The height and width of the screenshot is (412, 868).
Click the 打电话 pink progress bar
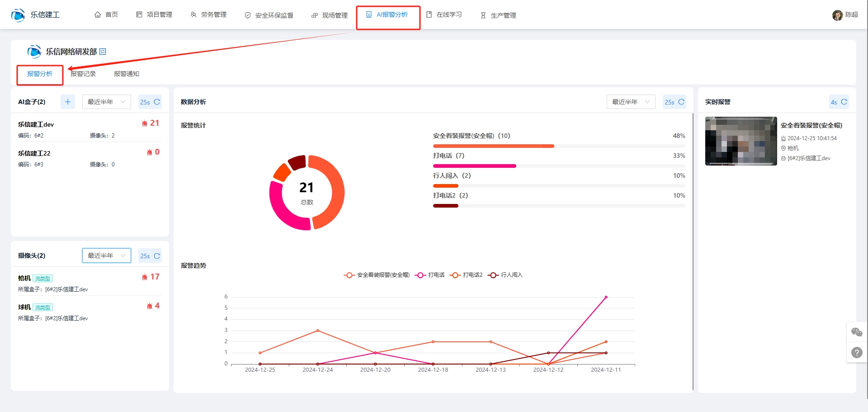point(474,166)
